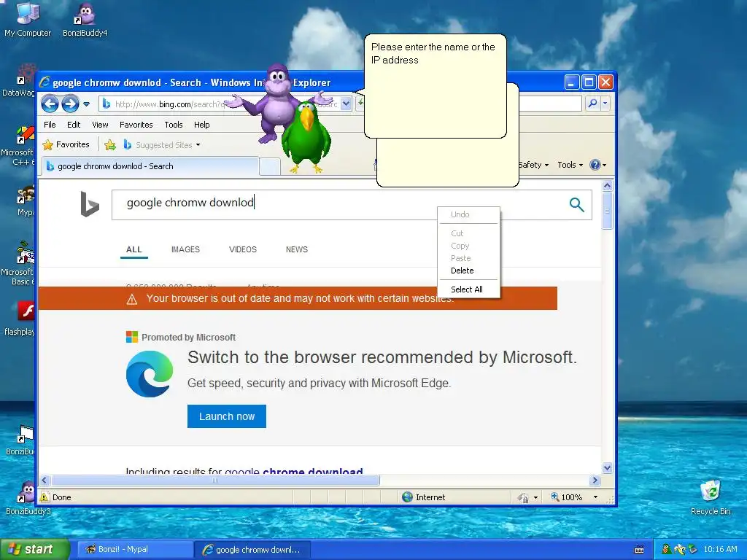The width and height of the screenshot is (747, 560).
Task: Click the horizontal scrollbar left arrow
Action: [44, 480]
